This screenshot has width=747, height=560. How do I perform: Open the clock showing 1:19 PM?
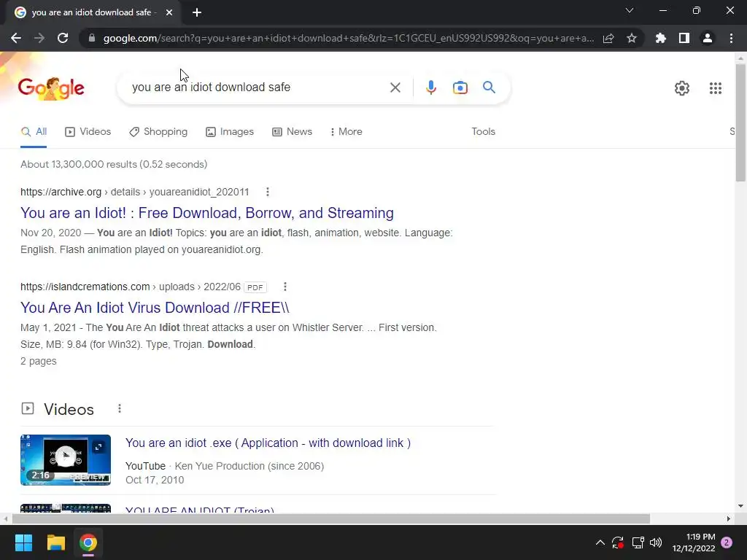click(x=694, y=542)
